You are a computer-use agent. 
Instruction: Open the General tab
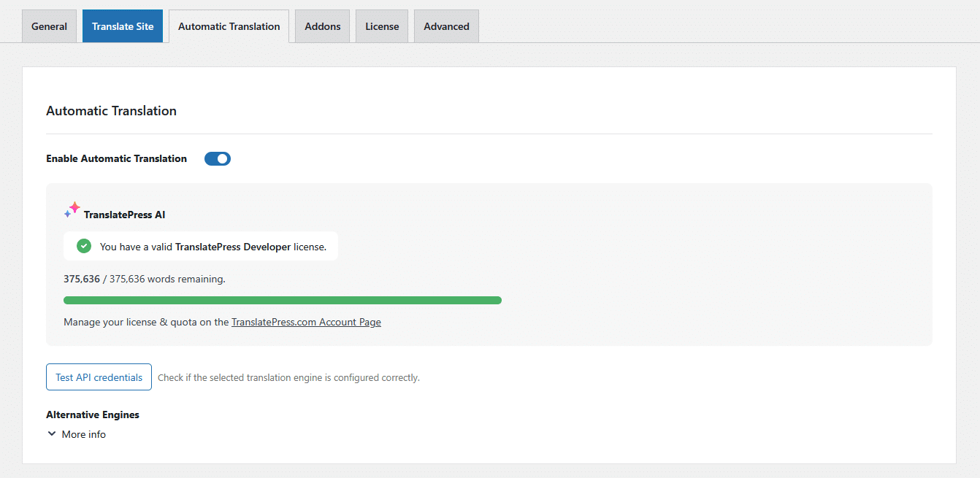[49, 26]
